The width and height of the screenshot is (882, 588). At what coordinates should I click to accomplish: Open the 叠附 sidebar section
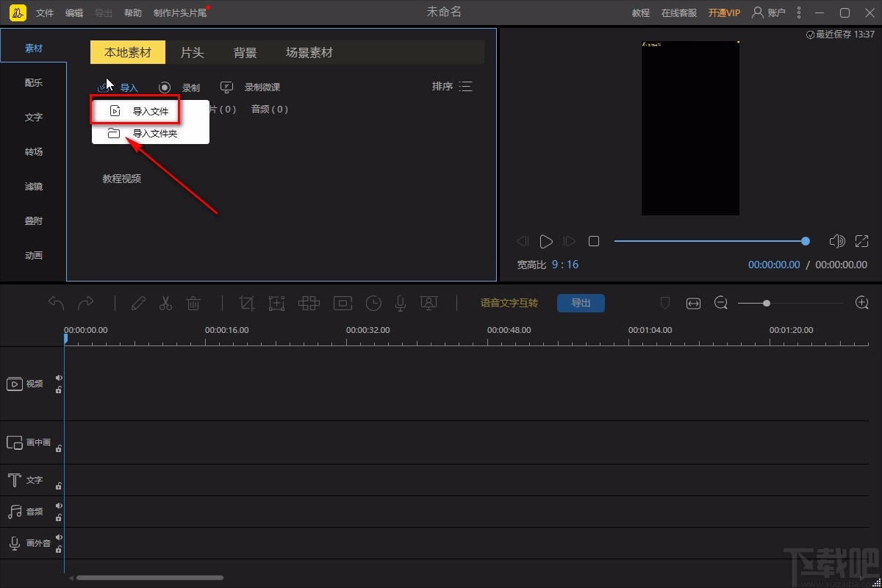(x=34, y=221)
